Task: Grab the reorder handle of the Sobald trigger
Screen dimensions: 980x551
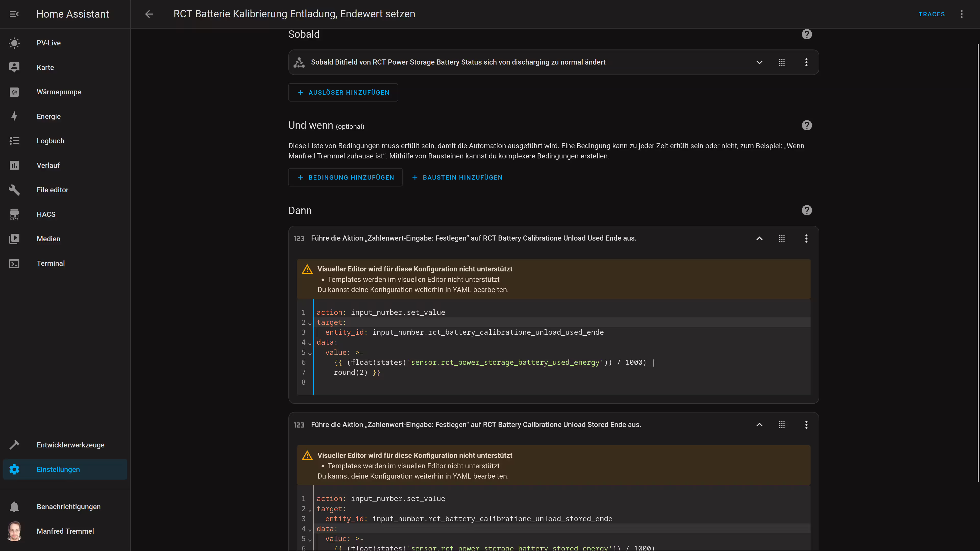Action: (x=782, y=62)
